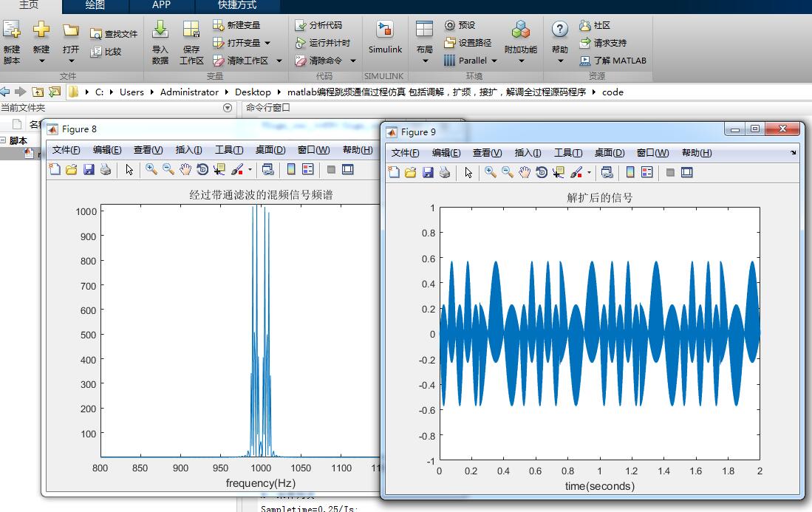812x512 pixels.
Task: Toggle Zoom In tool in Figure 8
Action: pos(151,169)
